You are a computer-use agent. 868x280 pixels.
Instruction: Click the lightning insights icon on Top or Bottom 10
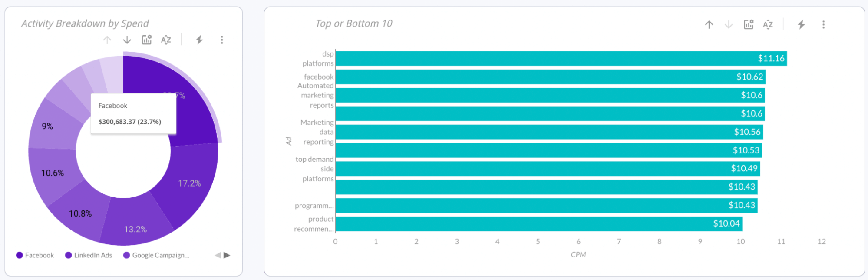point(801,25)
